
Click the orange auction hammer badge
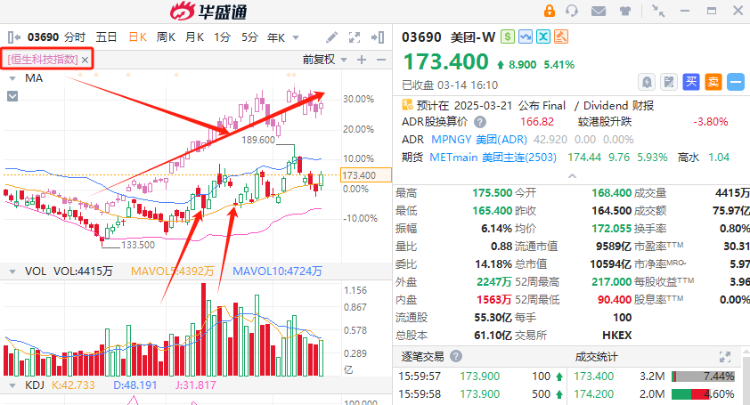[561, 37]
